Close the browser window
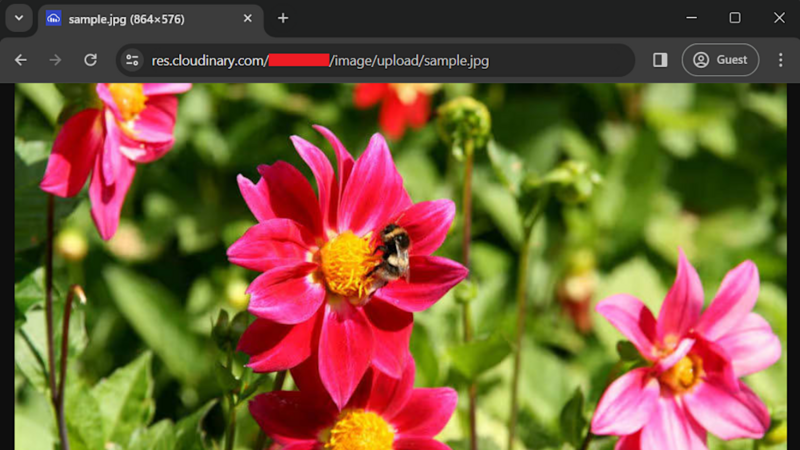Screen dimensions: 800x450 pyautogui.click(x=779, y=18)
